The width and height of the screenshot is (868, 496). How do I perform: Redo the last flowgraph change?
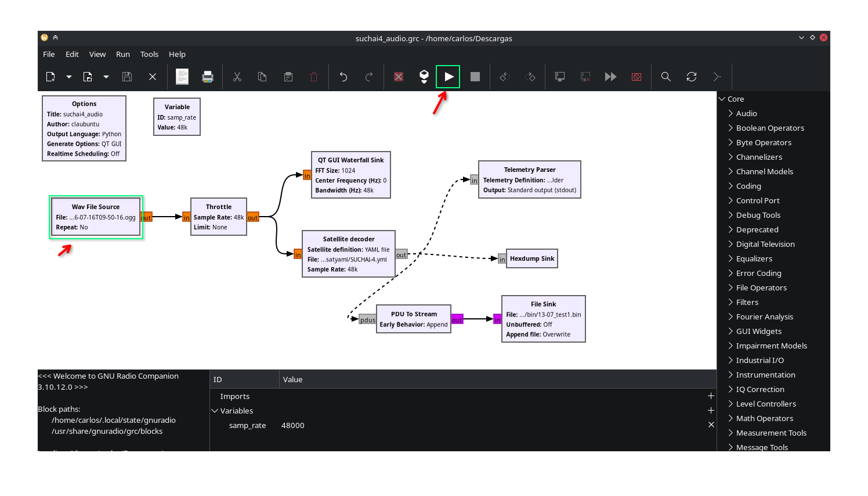pyautogui.click(x=369, y=77)
